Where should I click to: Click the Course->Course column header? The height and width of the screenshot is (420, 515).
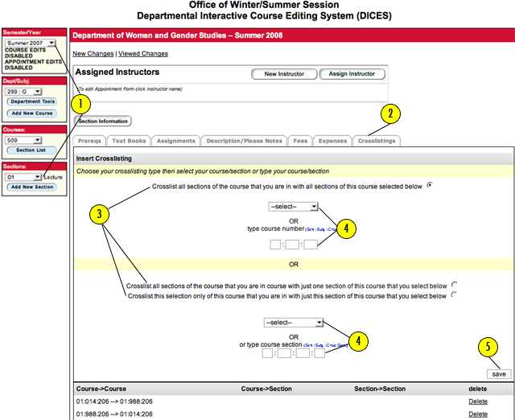(101, 389)
